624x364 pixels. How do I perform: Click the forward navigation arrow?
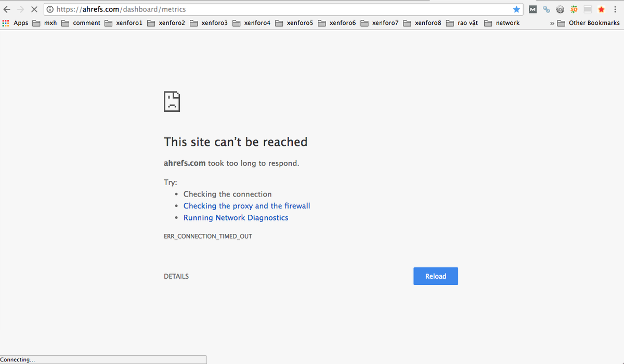(21, 9)
